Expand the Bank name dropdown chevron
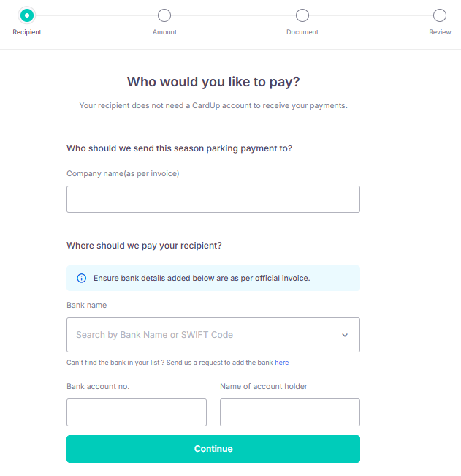Viewport: 461px width, 476px height. tap(345, 335)
